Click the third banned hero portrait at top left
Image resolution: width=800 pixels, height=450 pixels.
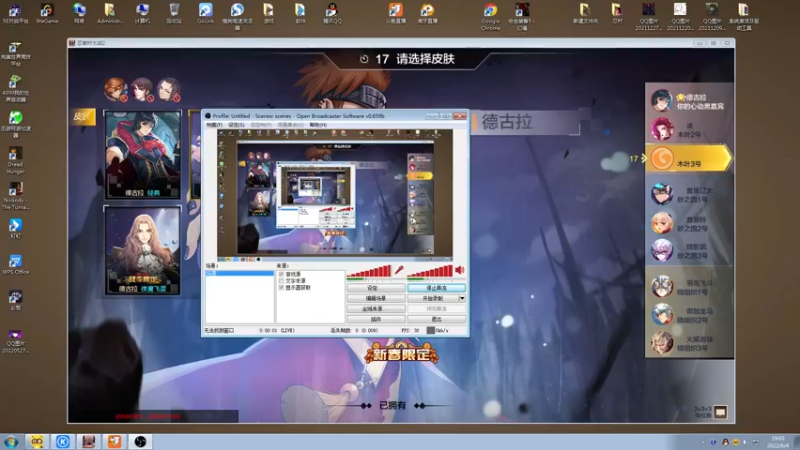(x=168, y=89)
